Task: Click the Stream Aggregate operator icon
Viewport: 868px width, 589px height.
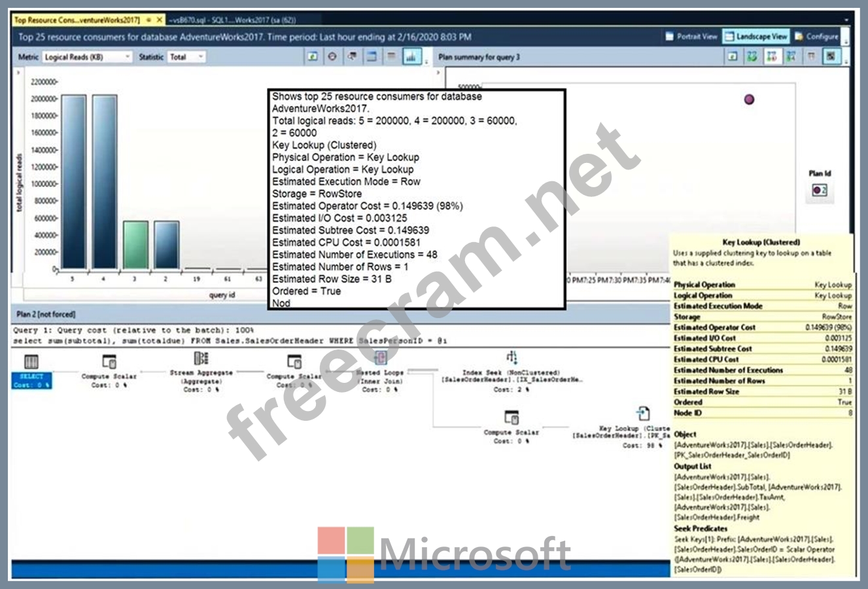Action: coord(201,359)
